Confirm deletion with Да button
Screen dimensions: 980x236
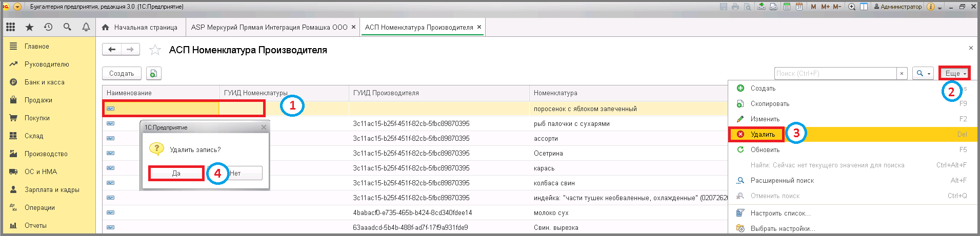pyautogui.click(x=176, y=173)
